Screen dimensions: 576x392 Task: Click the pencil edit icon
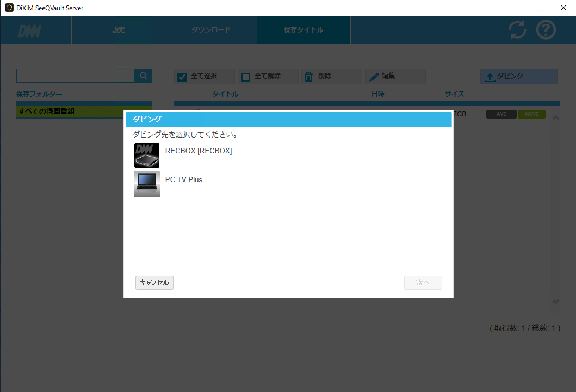(374, 77)
